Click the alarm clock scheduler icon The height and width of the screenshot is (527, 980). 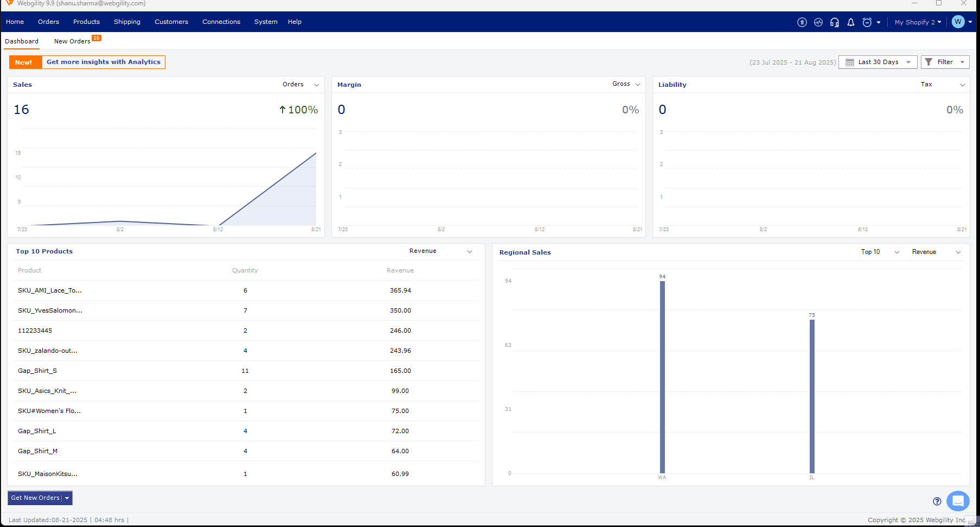tap(867, 22)
